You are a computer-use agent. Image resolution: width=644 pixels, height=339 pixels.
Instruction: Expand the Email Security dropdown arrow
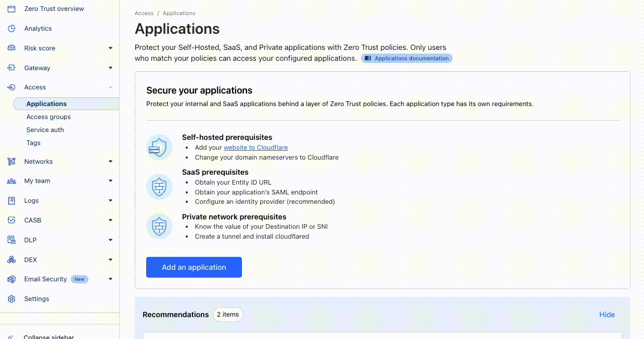coord(110,279)
